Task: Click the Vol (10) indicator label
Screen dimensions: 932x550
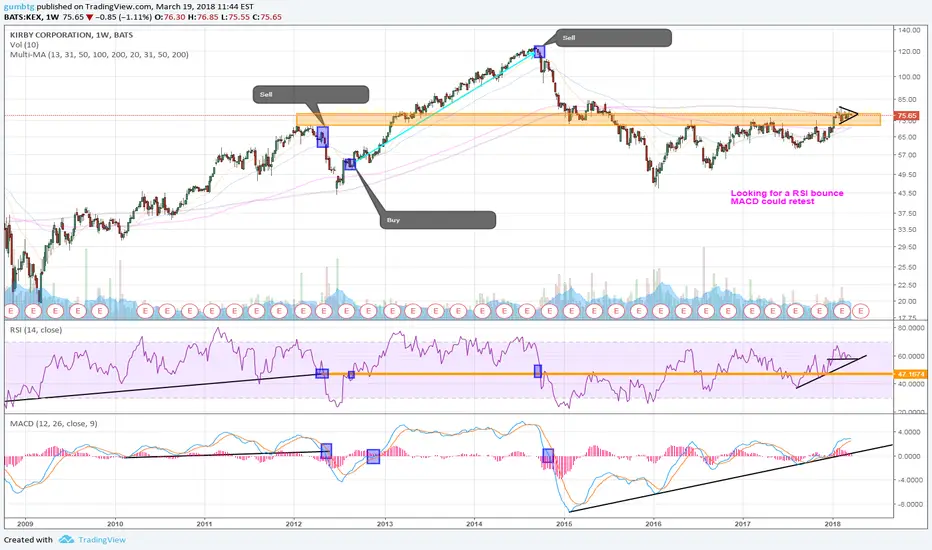Action: (x=24, y=45)
